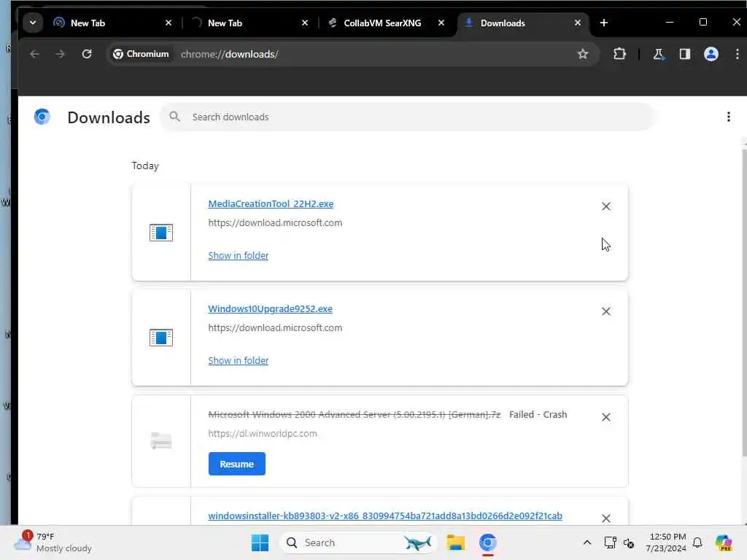Open File Explorer from the taskbar
747x560 pixels.
(x=455, y=542)
